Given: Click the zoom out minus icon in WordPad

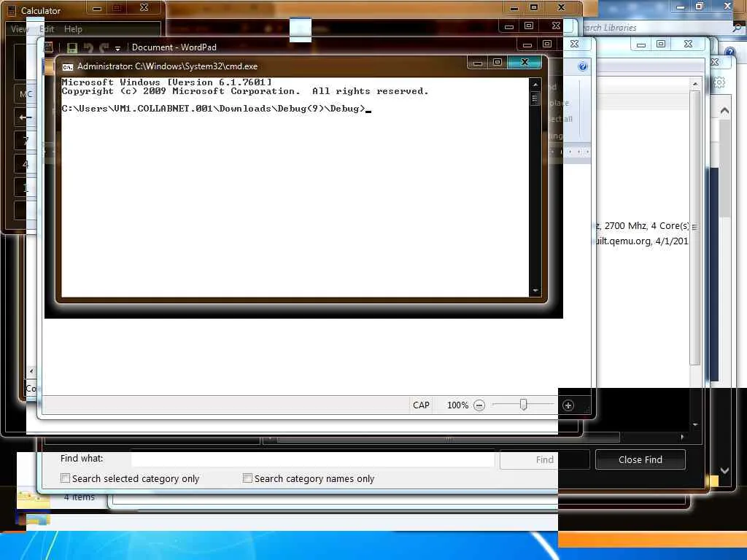Looking at the screenshot, I should [x=479, y=405].
